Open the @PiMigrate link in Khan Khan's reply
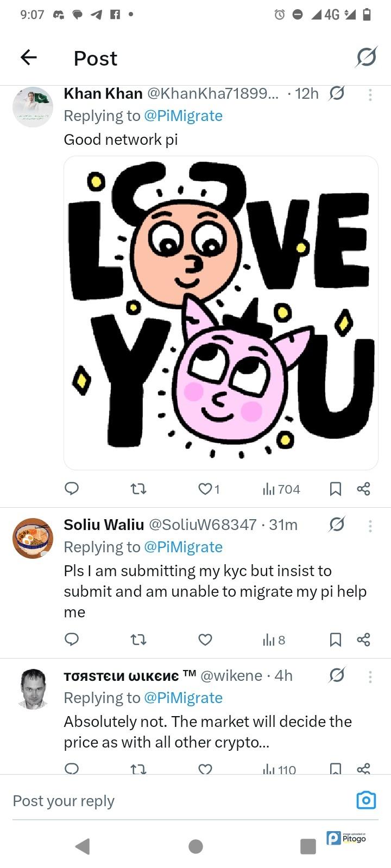This screenshot has height=868, width=391. 183,116
